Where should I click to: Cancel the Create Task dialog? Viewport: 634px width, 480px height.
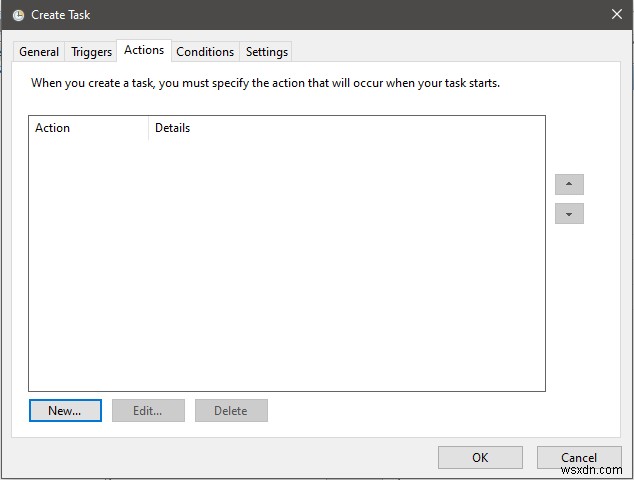pos(579,457)
